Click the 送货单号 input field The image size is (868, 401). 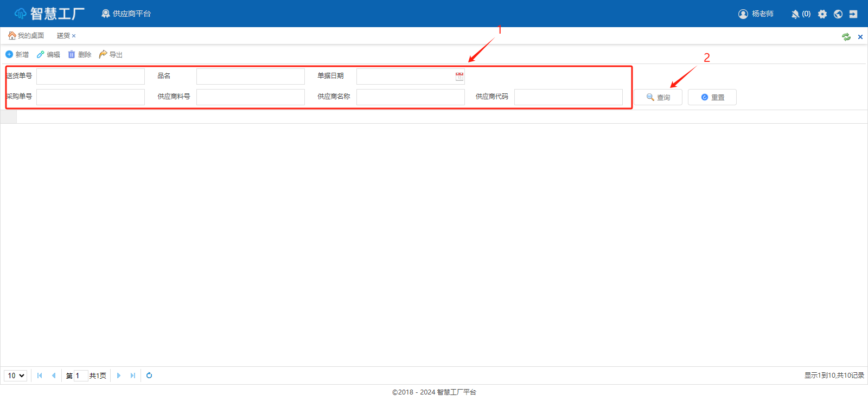point(91,77)
